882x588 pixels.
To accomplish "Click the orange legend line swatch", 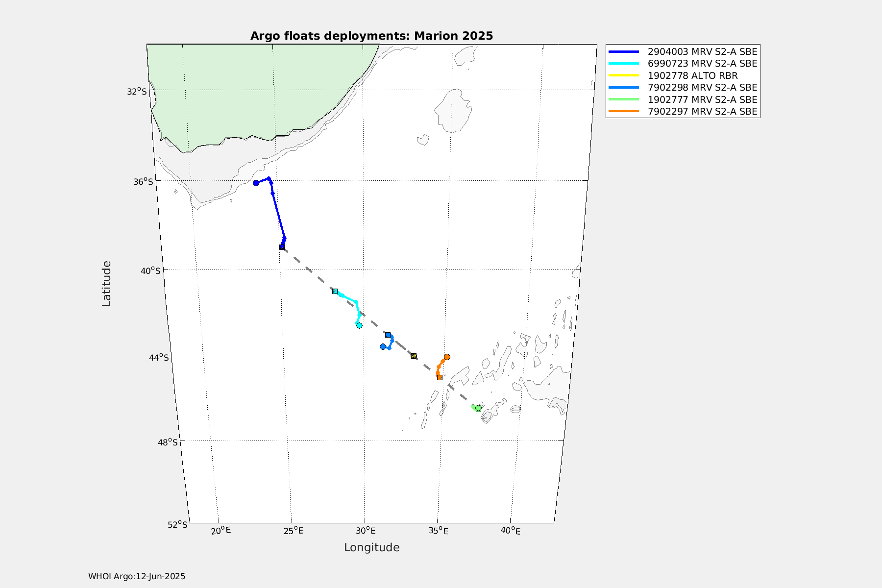I will [x=624, y=111].
